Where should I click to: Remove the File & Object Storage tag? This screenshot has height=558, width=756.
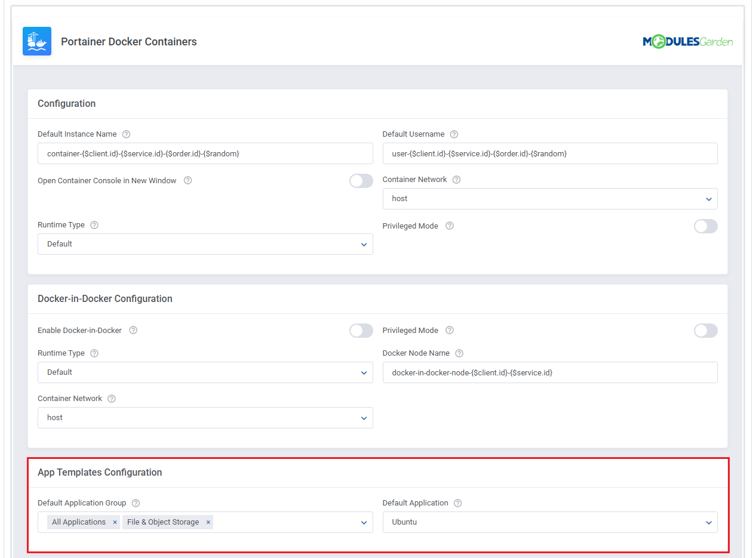pyautogui.click(x=208, y=522)
